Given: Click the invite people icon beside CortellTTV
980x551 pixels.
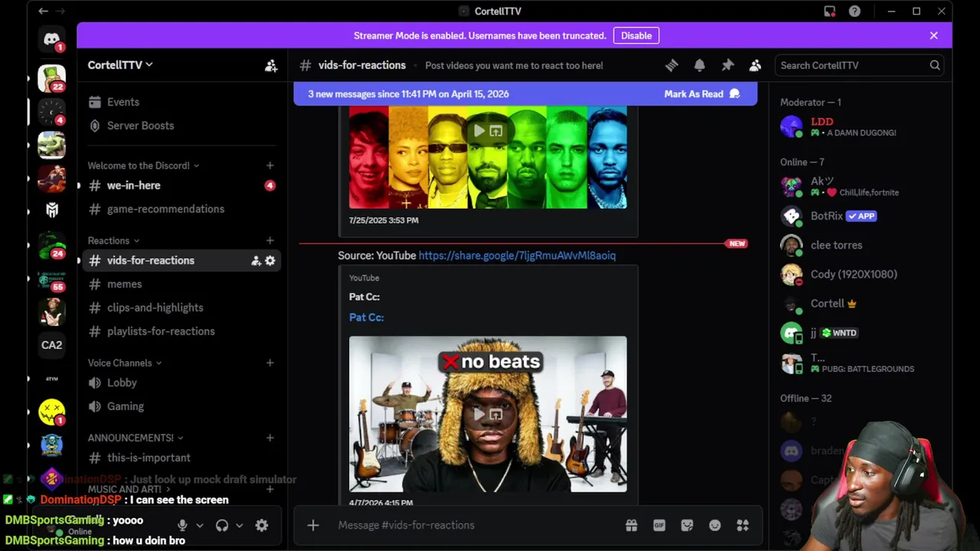Looking at the screenshot, I should (271, 66).
